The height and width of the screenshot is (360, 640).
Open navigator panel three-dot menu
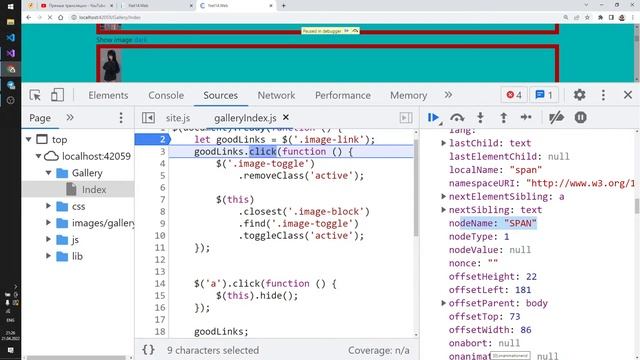[x=121, y=118]
